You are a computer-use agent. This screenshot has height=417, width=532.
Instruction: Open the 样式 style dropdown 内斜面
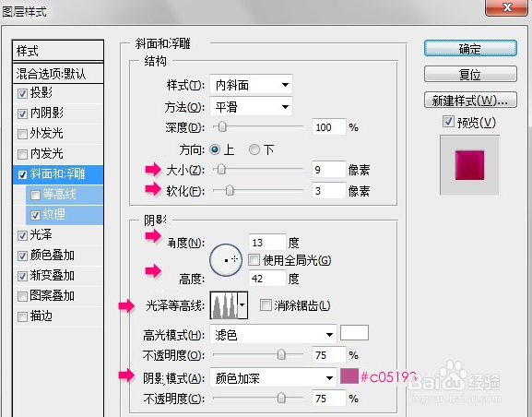point(251,85)
